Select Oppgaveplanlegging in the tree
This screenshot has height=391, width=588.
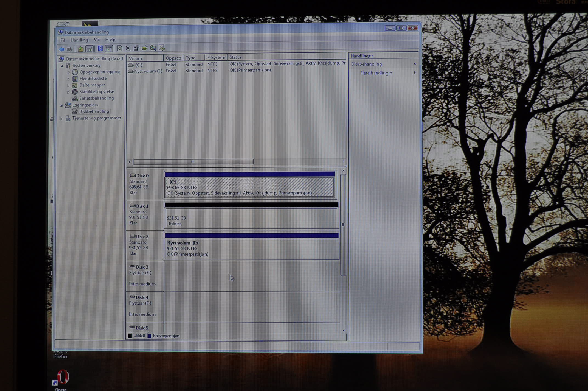tap(100, 72)
